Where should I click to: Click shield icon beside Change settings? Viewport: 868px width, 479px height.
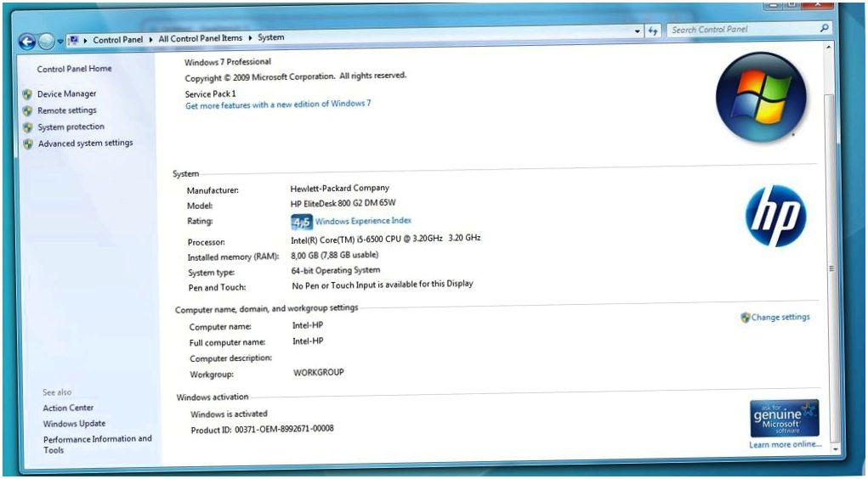[745, 318]
